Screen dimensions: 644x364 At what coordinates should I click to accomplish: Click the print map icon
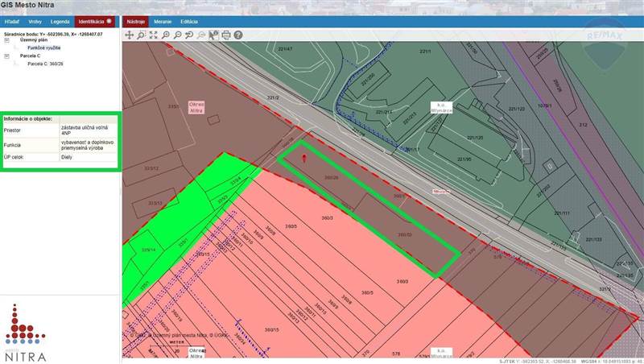point(226,35)
